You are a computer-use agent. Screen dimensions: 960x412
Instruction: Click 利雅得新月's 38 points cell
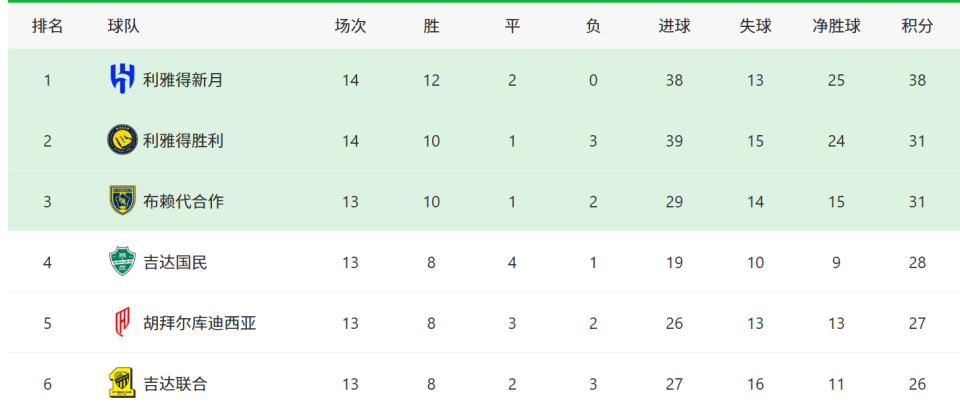917,80
